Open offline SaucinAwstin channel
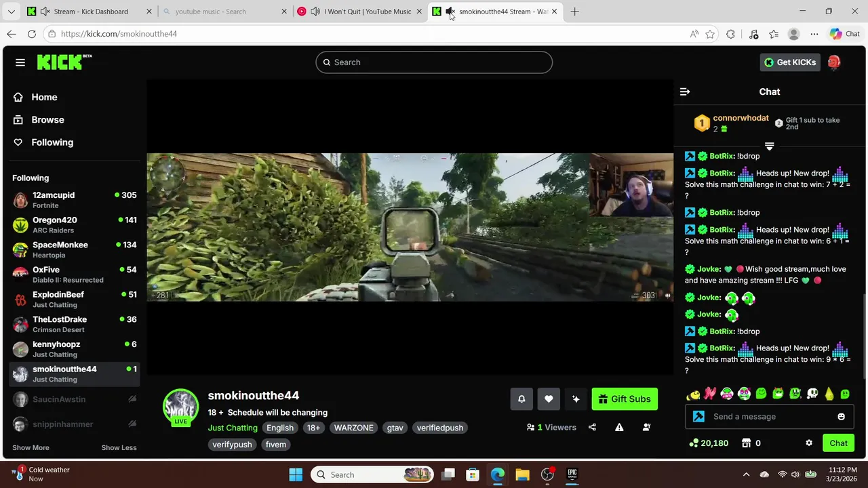 pyautogui.click(x=75, y=399)
